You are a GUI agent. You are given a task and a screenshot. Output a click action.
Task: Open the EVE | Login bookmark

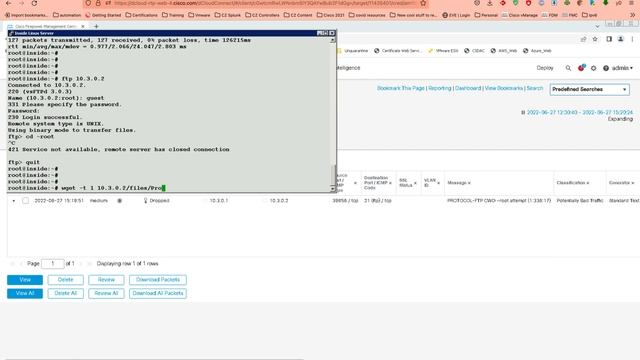[456, 15]
